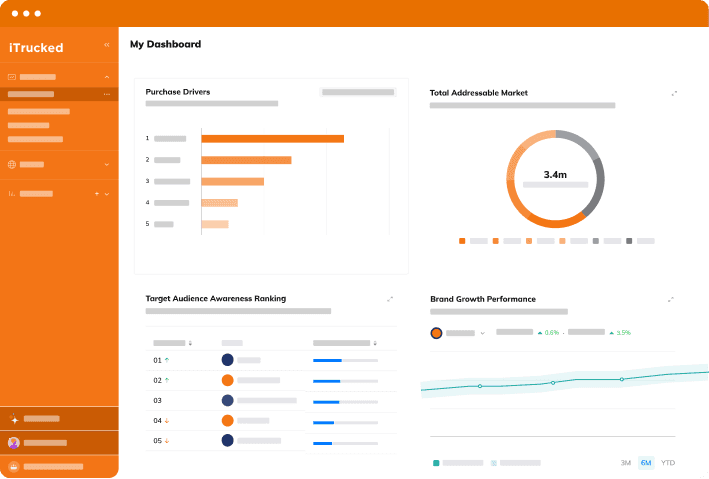Expand the Total Addressable Market card
The width and height of the screenshot is (709, 479).
[x=674, y=93]
